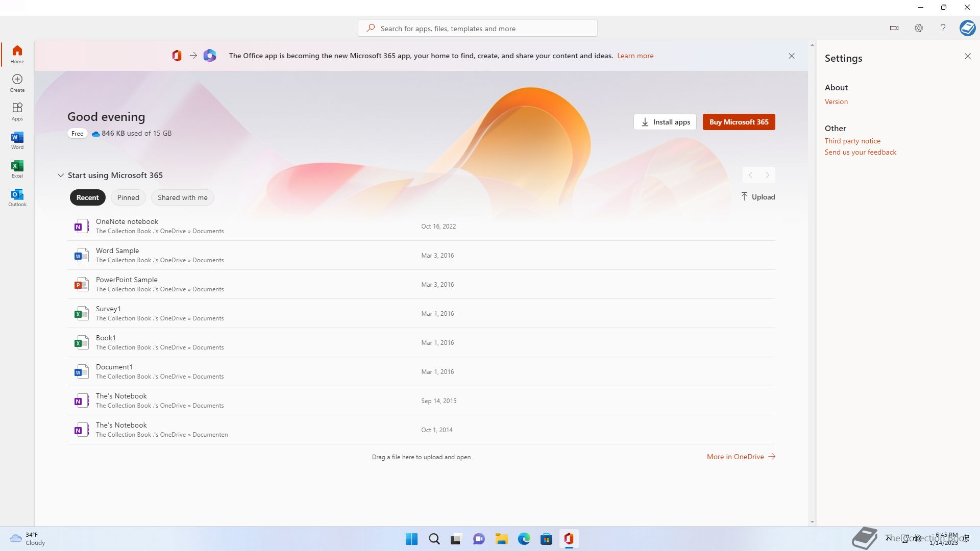Select the Shared with me tab
The height and width of the screenshot is (551, 980).
point(183,197)
